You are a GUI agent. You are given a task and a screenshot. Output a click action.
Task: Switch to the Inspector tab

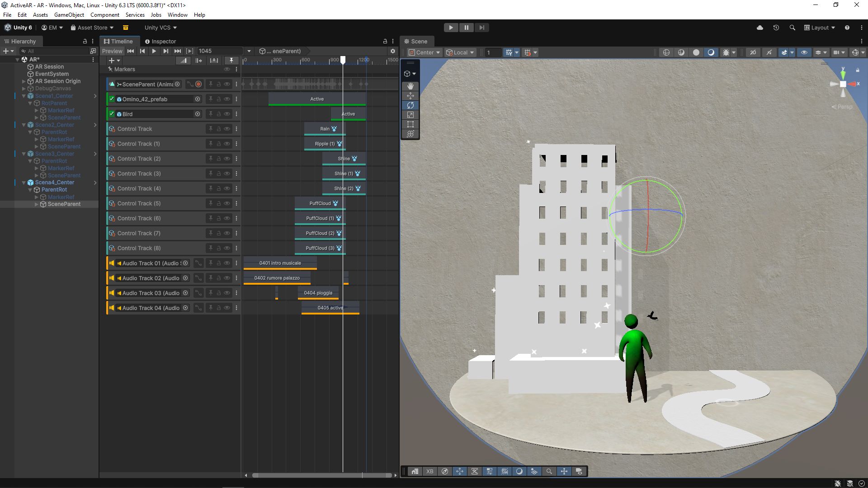pos(160,41)
